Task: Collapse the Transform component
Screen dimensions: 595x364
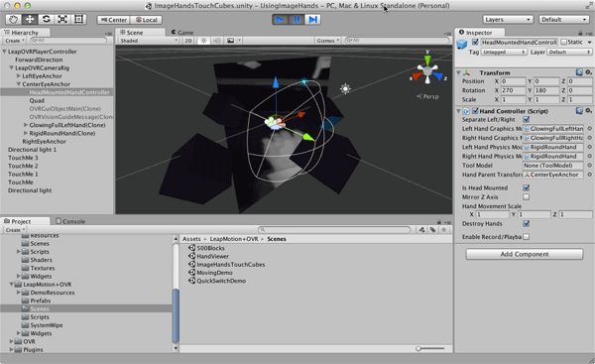Action: (x=458, y=72)
